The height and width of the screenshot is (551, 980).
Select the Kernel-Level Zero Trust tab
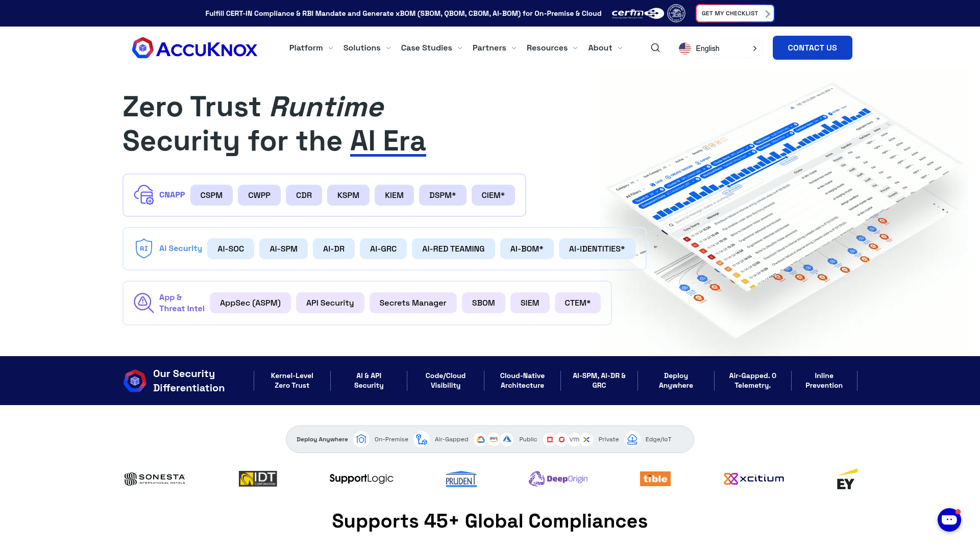[x=292, y=381]
